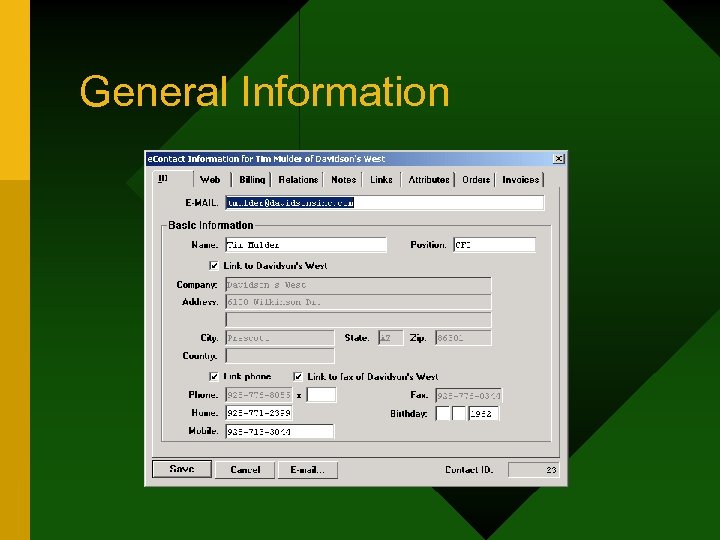Image resolution: width=720 pixels, height=540 pixels.
Task: Edit the Position field
Action: click(494, 245)
